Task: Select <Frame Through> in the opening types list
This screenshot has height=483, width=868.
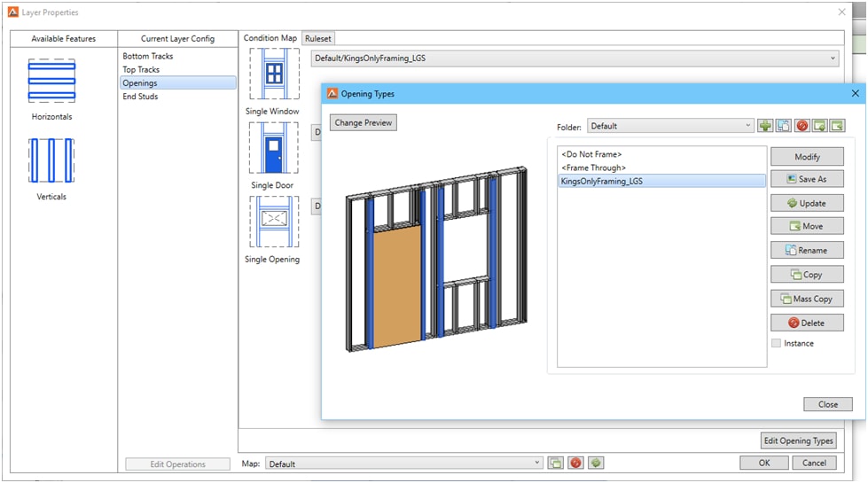Action: (593, 167)
